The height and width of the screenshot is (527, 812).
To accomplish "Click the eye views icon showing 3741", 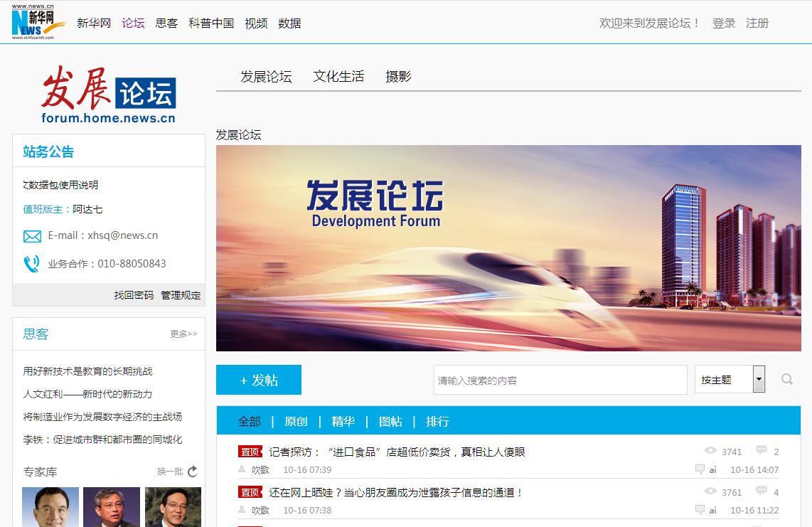I will [x=710, y=451].
